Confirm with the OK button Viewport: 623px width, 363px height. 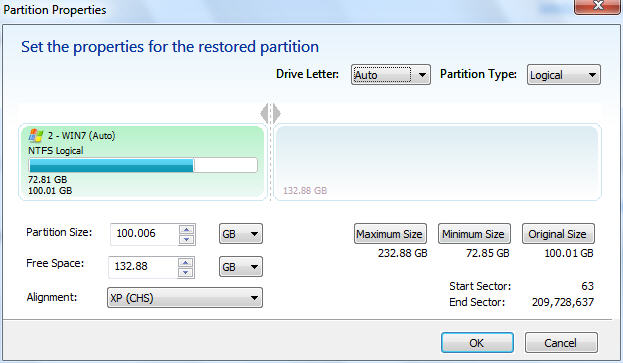(477, 343)
